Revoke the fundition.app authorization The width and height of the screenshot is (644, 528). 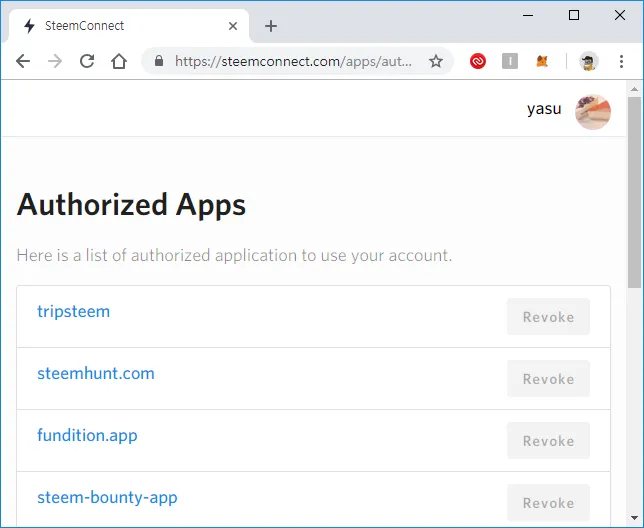point(548,441)
